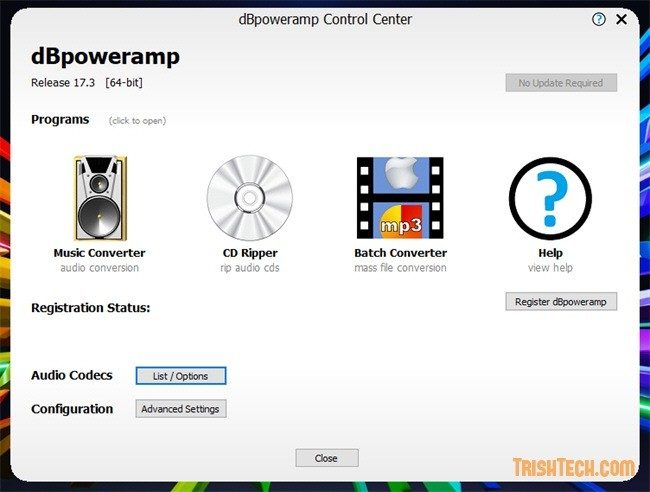650x492 pixels.
Task: Click the 'mass file conversion' subtitle
Action: coord(400,268)
